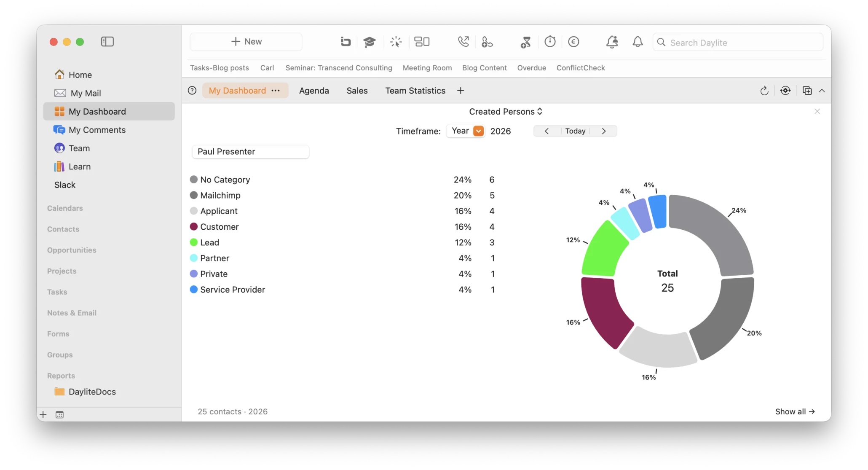
Task: Follow the Show all link
Action: point(795,412)
